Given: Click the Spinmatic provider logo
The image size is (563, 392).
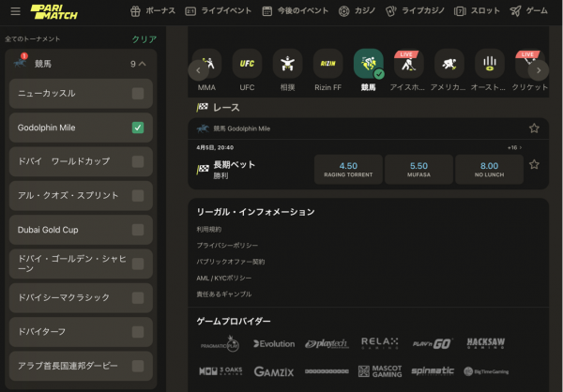Looking at the screenshot, I should [433, 371].
